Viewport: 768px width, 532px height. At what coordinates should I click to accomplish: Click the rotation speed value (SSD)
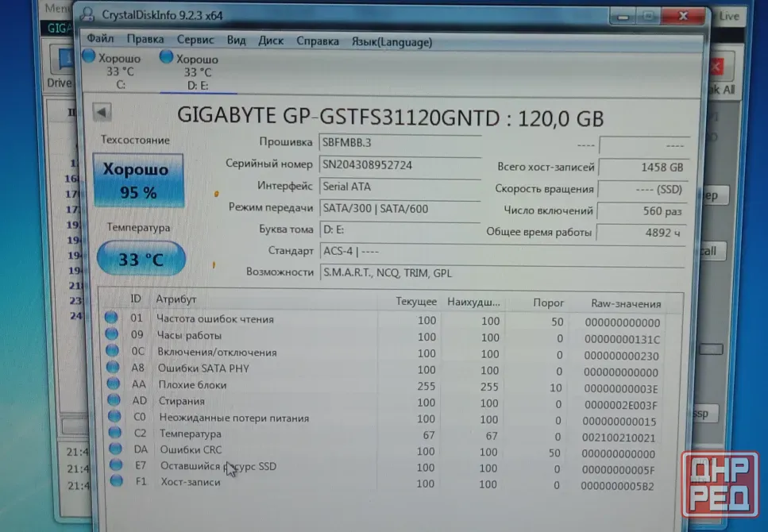click(643, 190)
